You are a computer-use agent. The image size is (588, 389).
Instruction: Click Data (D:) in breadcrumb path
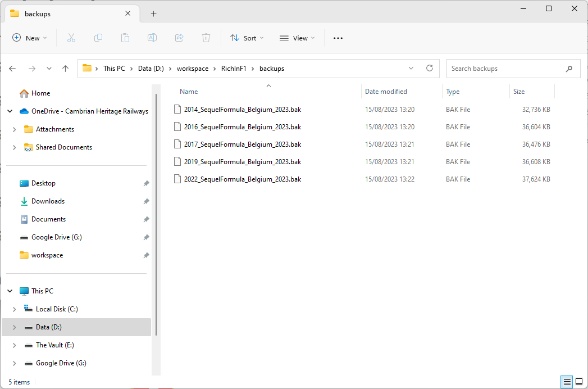coord(151,69)
